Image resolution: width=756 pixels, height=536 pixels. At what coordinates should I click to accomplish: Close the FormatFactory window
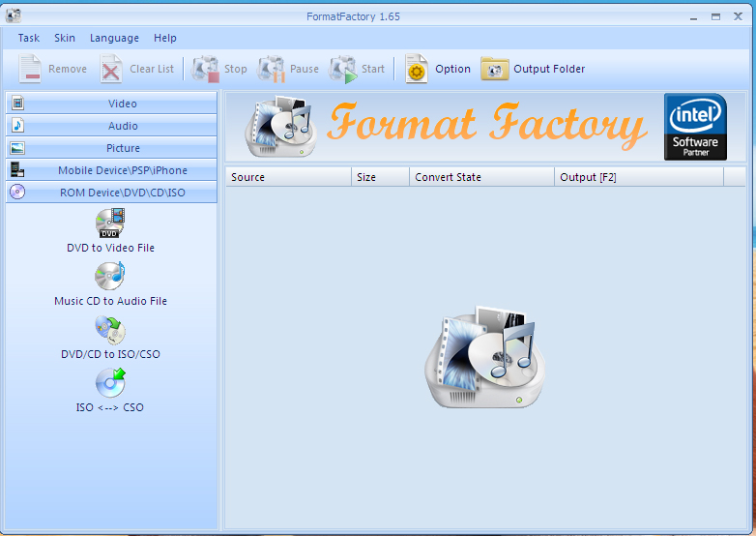tap(738, 16)
